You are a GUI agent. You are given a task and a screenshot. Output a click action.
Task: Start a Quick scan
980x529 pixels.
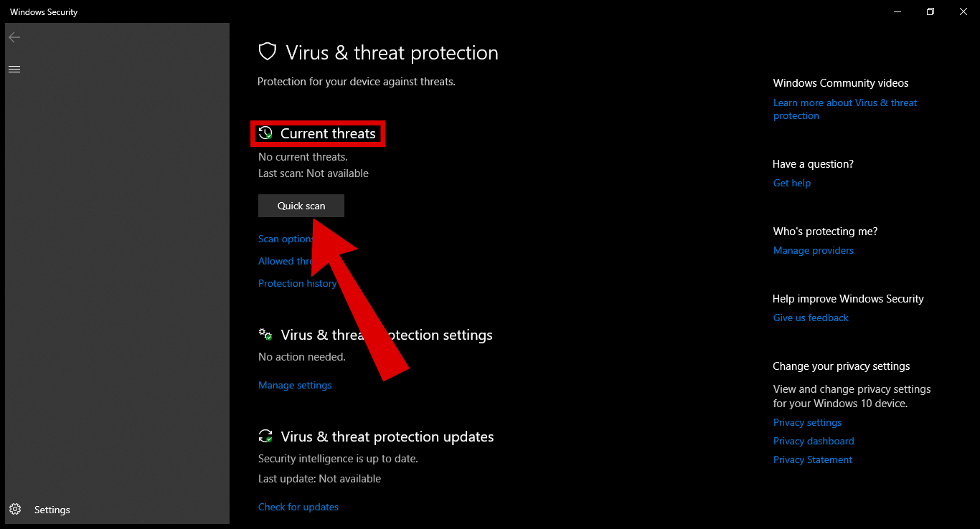(x=301, y=206)
